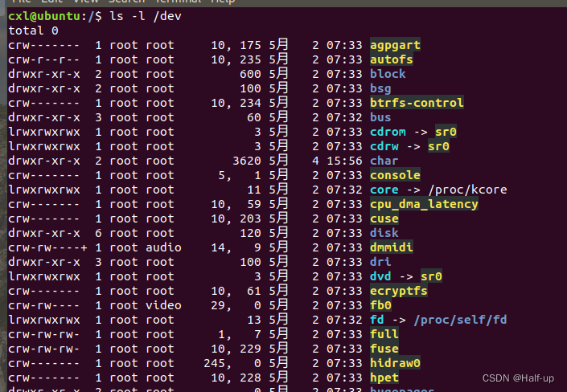Click major number 29 on fb0 row
The width and height of the screenshot is (567, 392).
(220, 305)
